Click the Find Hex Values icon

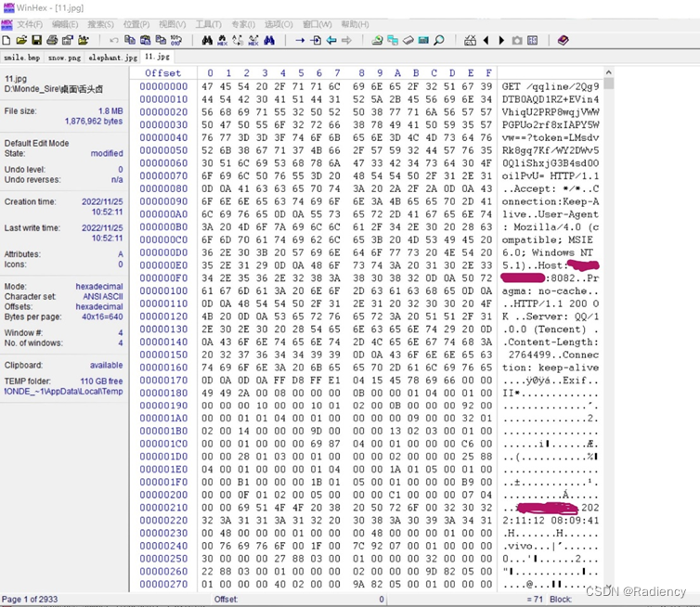coord(222,41)
